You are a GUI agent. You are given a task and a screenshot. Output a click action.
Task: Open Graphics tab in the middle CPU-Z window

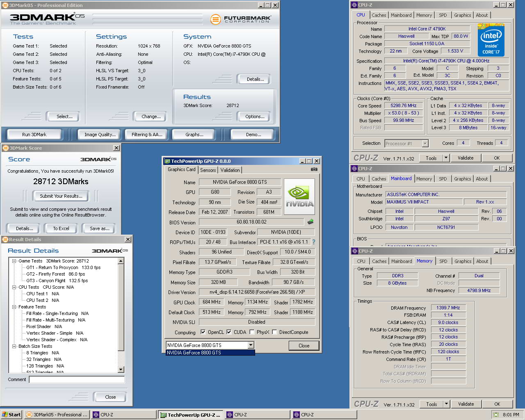(x=462, y=179)
